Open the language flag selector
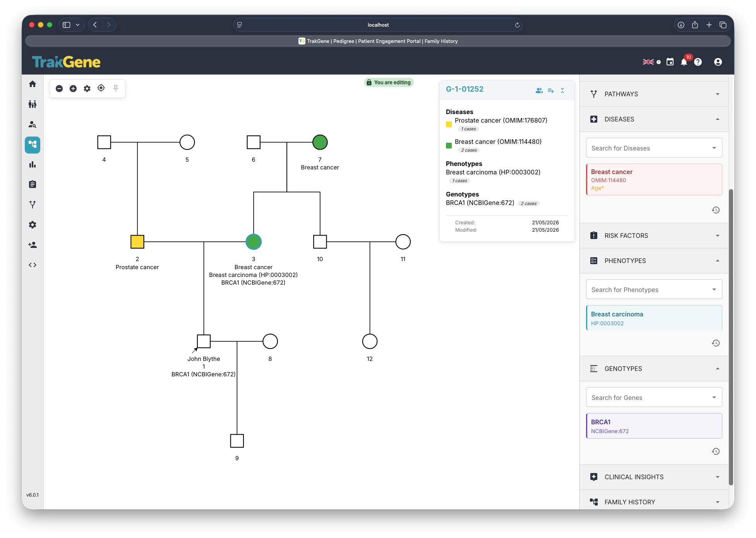This screenshot has width=756, height=538. [651, 62]
